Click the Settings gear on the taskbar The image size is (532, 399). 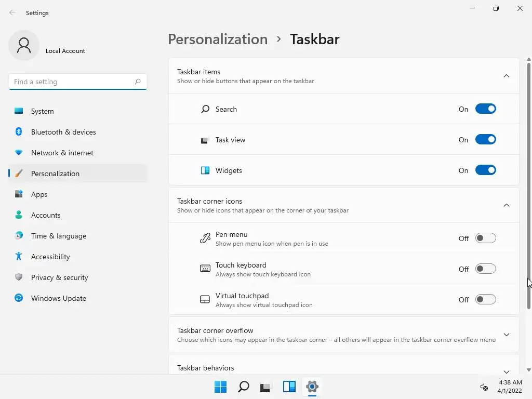point(312,387)
